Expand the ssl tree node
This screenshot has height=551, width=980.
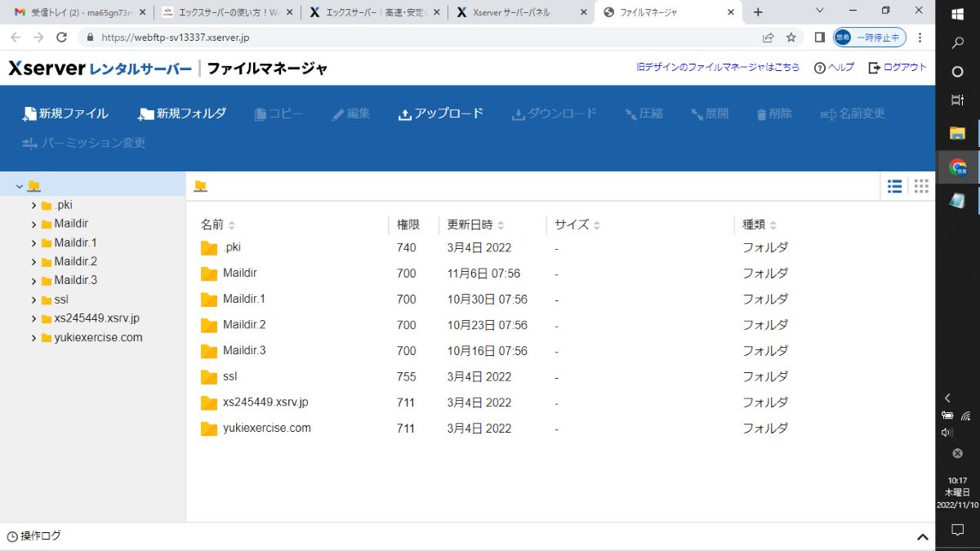33,300
